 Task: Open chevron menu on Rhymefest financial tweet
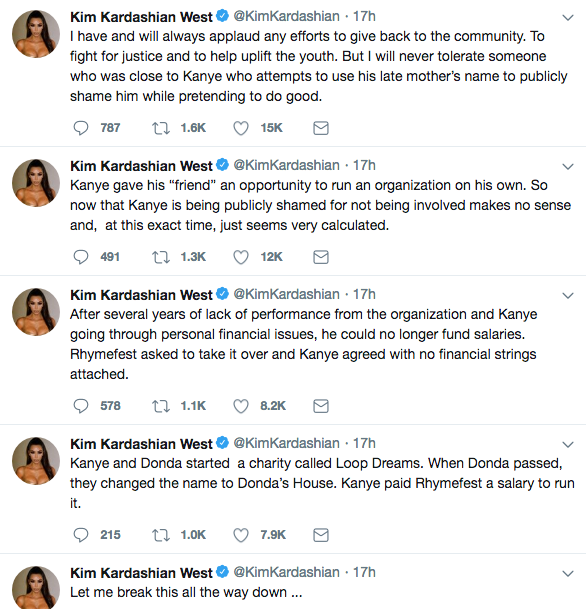coord(568,296)
